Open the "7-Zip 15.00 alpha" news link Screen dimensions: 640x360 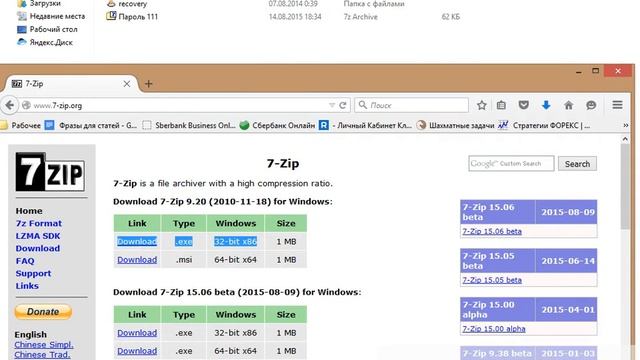[493, 329]
